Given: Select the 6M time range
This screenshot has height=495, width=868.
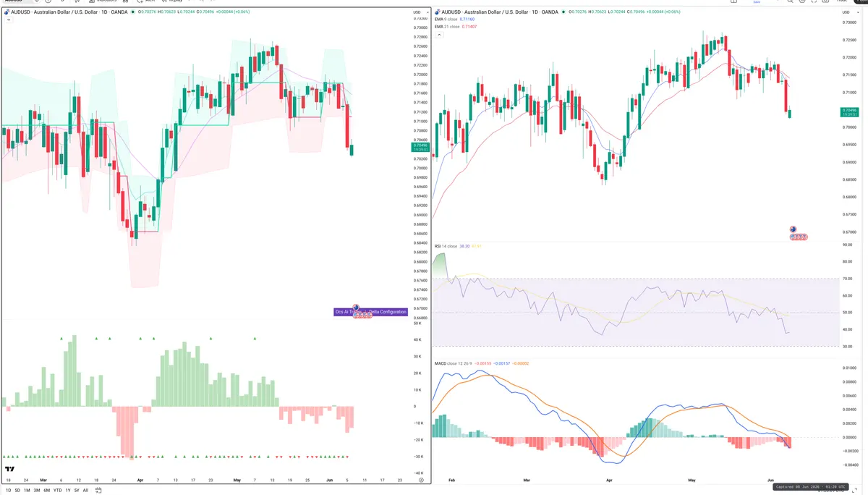Looking at the screenshot, I should [47, 491].
